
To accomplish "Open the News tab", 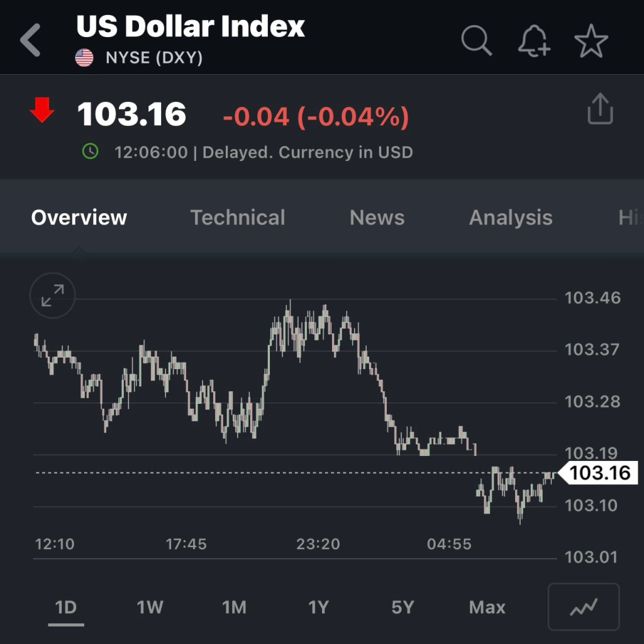I will [377, 218].
